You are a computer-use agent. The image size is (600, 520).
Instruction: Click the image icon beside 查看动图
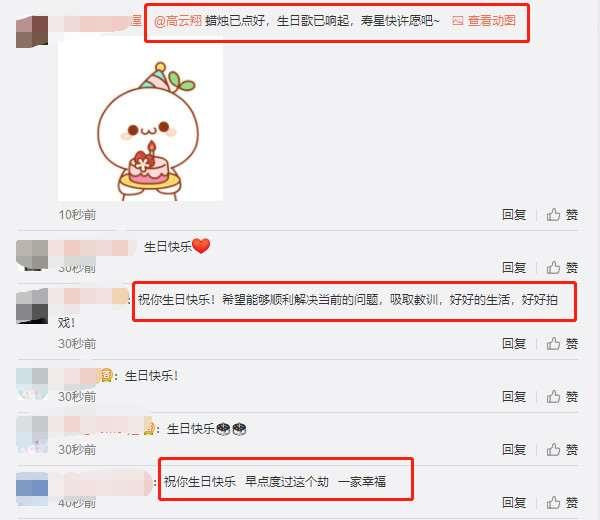[x=458, y=21]
